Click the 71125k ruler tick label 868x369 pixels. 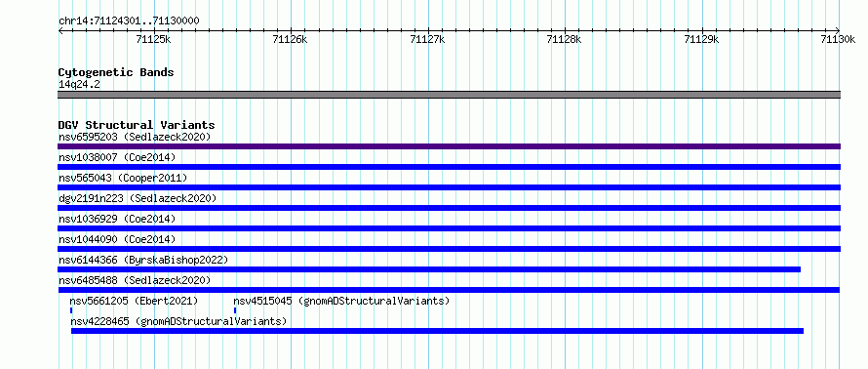pos(153,39)
